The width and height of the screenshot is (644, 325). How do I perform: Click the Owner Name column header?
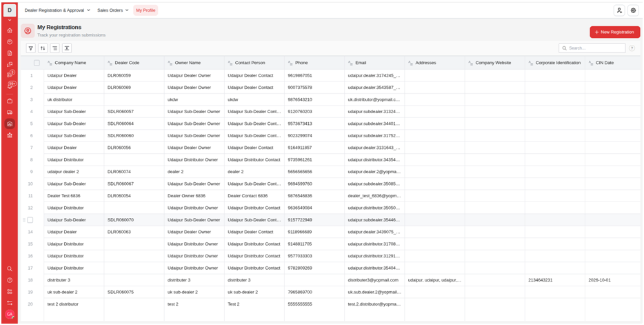coord(194,63)
